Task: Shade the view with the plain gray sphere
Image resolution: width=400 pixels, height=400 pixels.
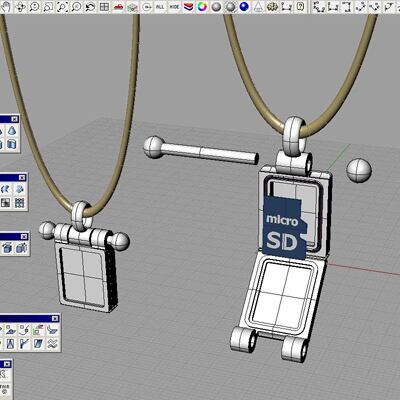Action: [216, 6]
